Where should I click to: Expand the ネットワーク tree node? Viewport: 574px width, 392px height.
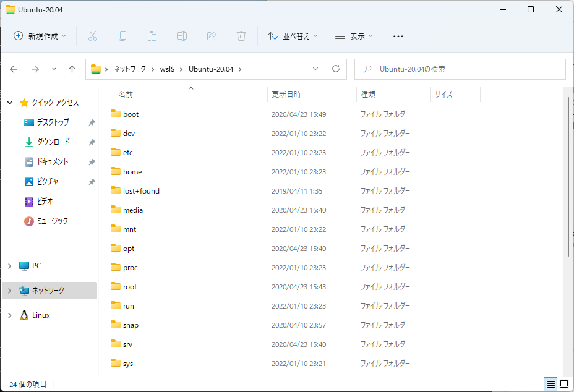click(10, 291)
